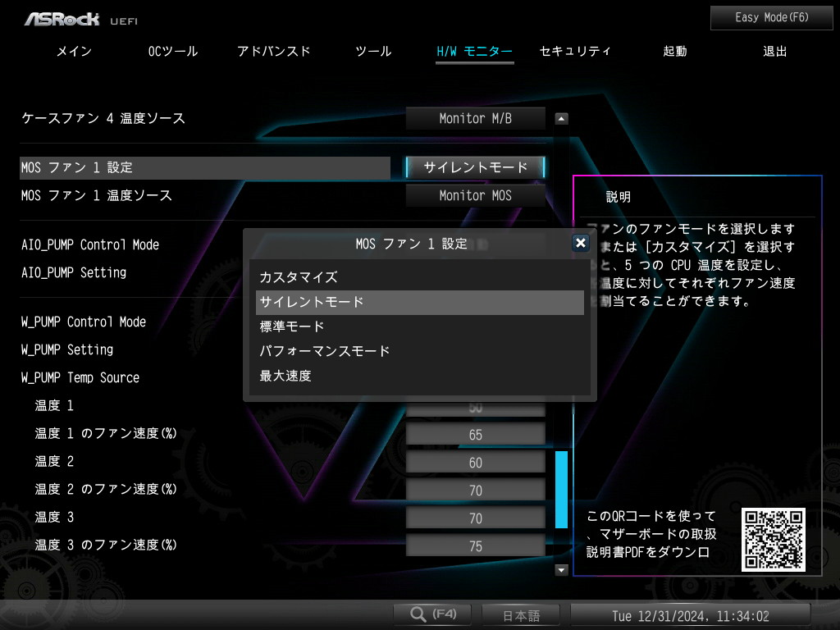The height and width of the screenshot is (630, 840).
Task: Click the 日本語 language button
Action: coord(521,615)
